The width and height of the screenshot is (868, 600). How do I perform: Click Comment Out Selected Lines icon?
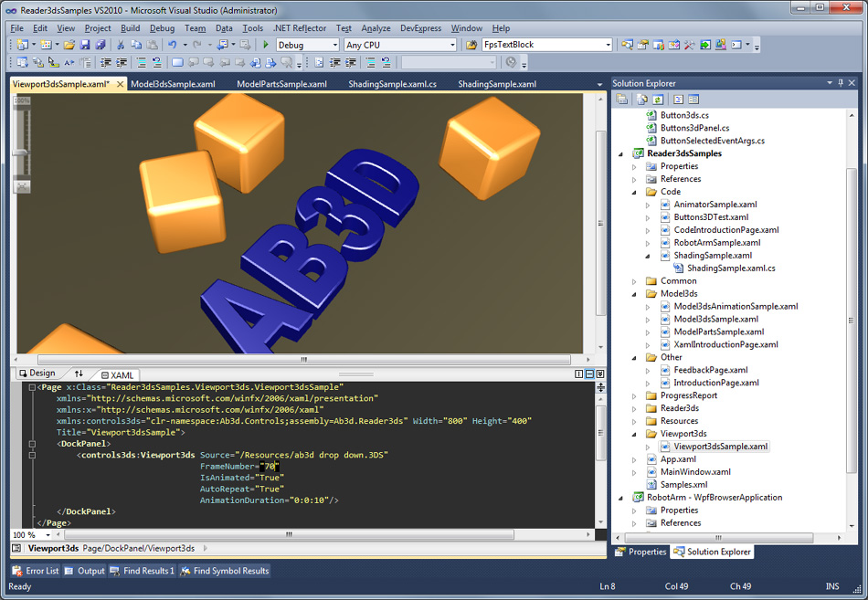[x=141, y=62]
